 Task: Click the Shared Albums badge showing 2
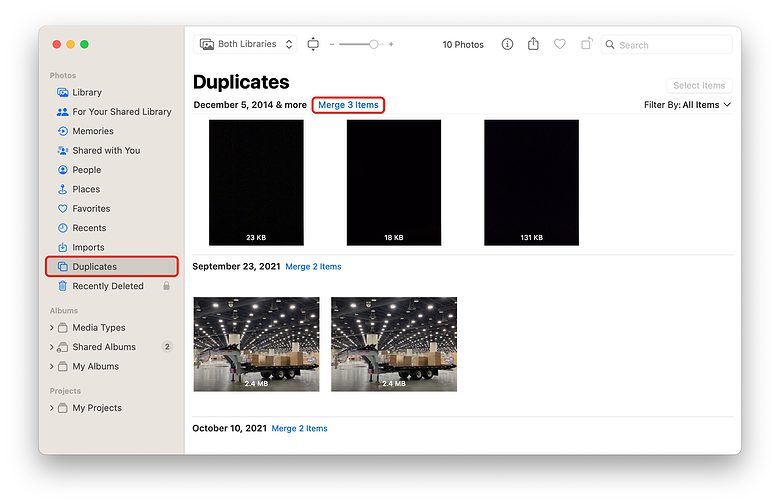pyautogui.click(x=167, y=347)
